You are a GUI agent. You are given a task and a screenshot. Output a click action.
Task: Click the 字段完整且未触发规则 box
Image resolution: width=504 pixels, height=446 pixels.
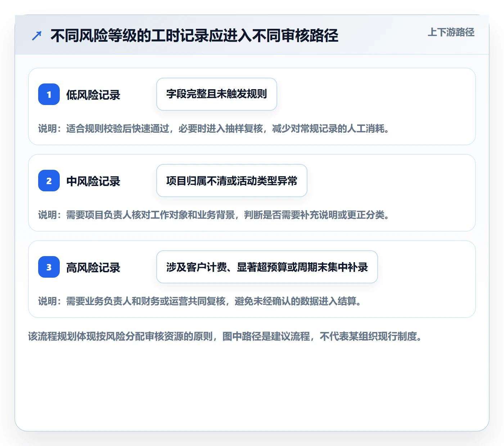click(217, 94)
